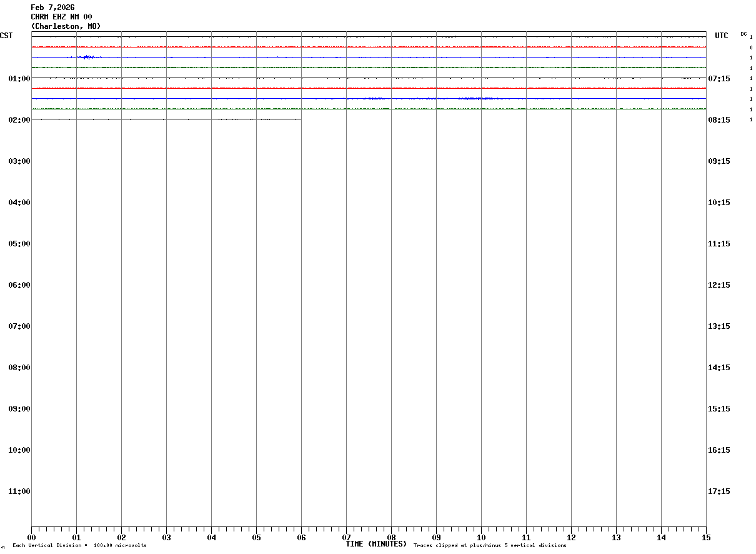This screenshot has height=554, width=756.
Task: Click the DC offset value '0'
Action: 751,48
